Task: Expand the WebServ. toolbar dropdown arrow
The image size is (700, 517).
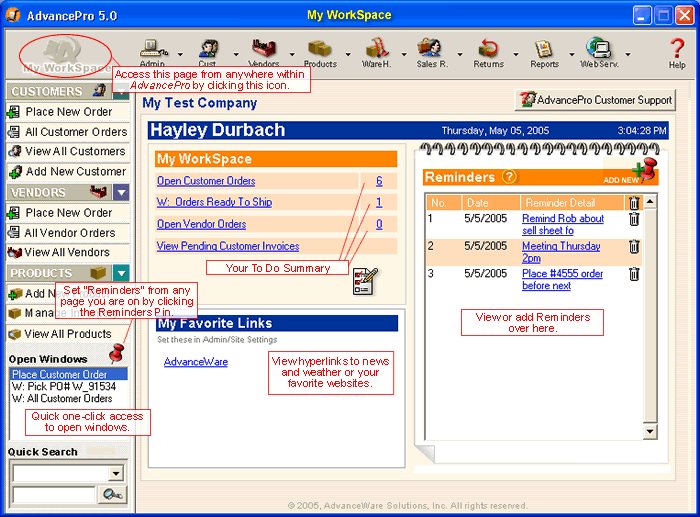Action: [628, 54]
